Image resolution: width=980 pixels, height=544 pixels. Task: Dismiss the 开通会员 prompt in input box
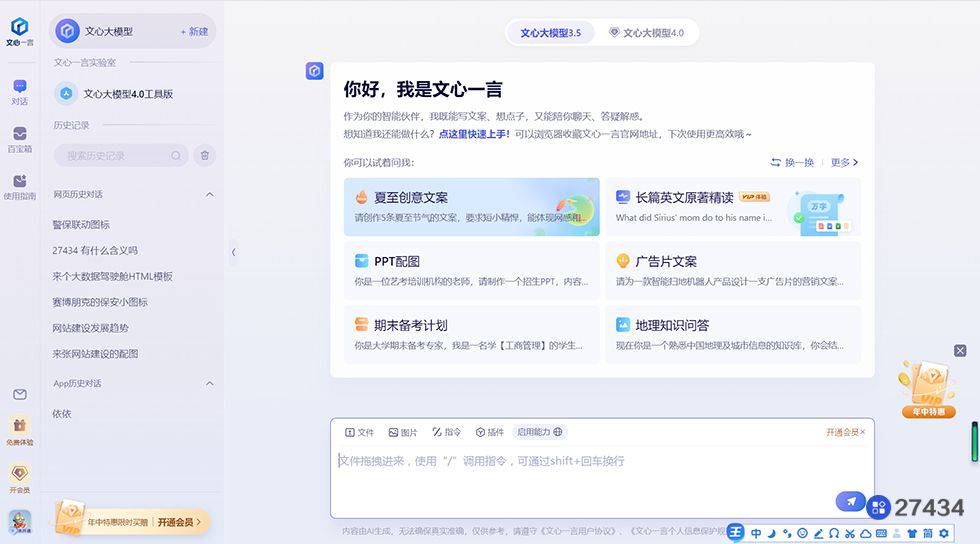pos(862,432)
